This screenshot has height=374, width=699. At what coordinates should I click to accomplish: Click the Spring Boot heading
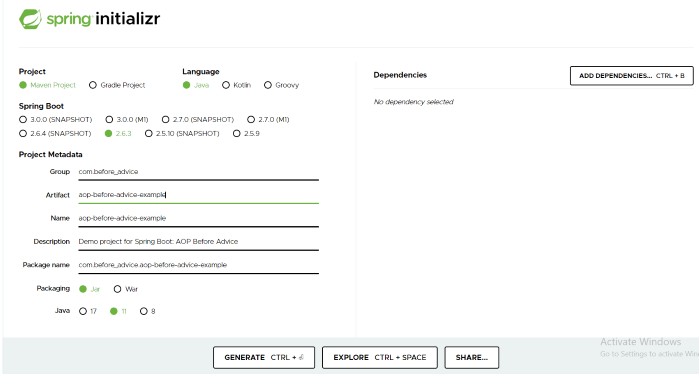pos(41,106)
